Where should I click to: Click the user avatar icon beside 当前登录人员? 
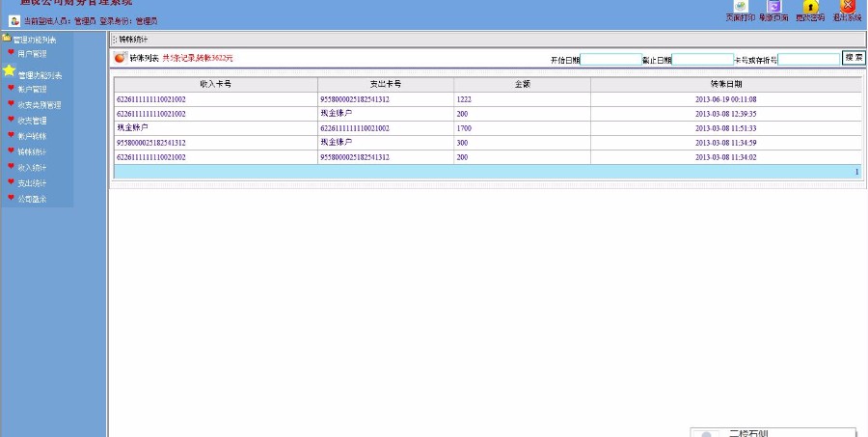(x=14, y=21)
